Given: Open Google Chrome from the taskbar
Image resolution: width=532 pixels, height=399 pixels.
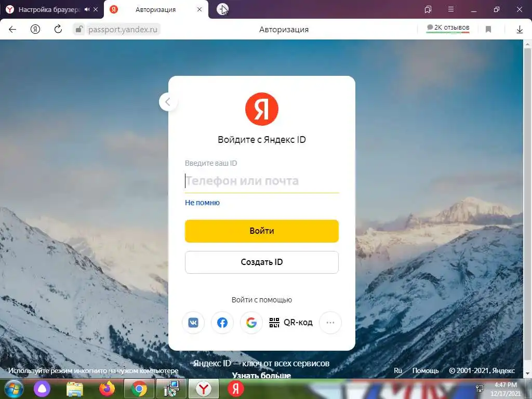Looking at the screenshot, I should pos(139,389).
